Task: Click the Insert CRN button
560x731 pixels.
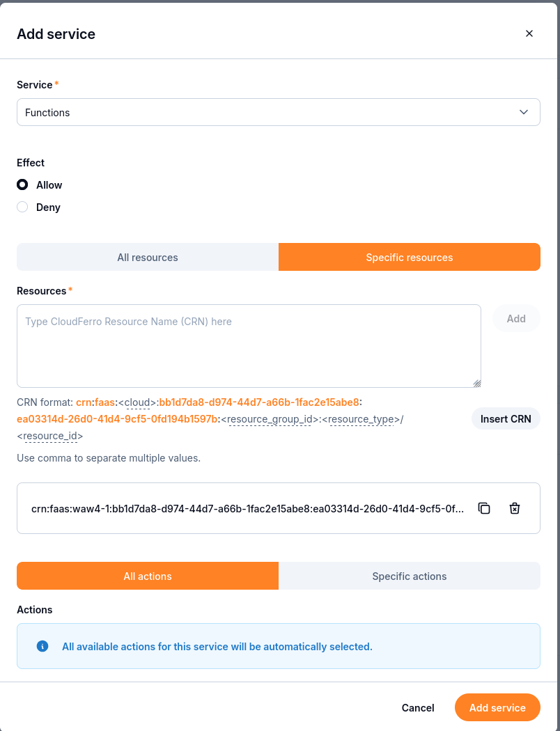Action: (x=506, y=418)
